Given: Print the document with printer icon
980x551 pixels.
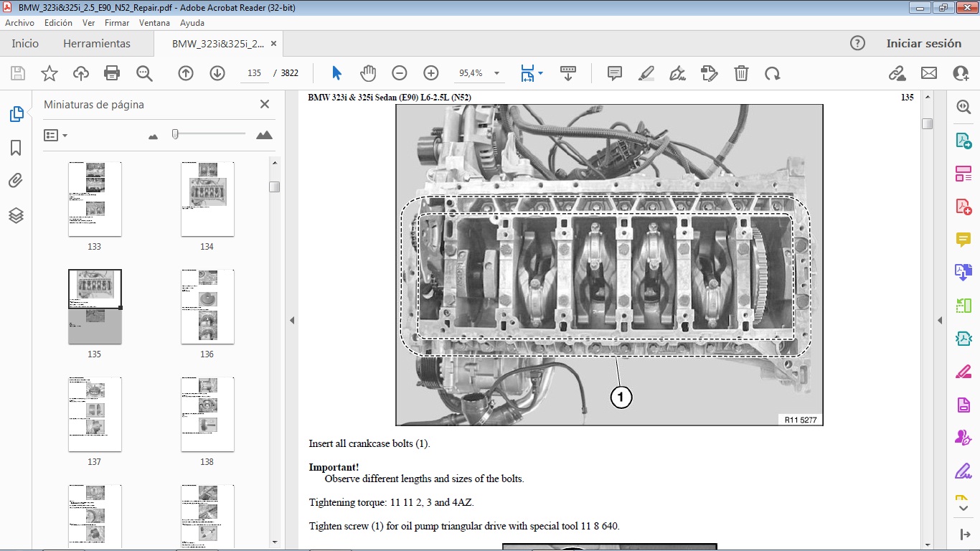Looking at the screenshot, I should tap(112, 73).
